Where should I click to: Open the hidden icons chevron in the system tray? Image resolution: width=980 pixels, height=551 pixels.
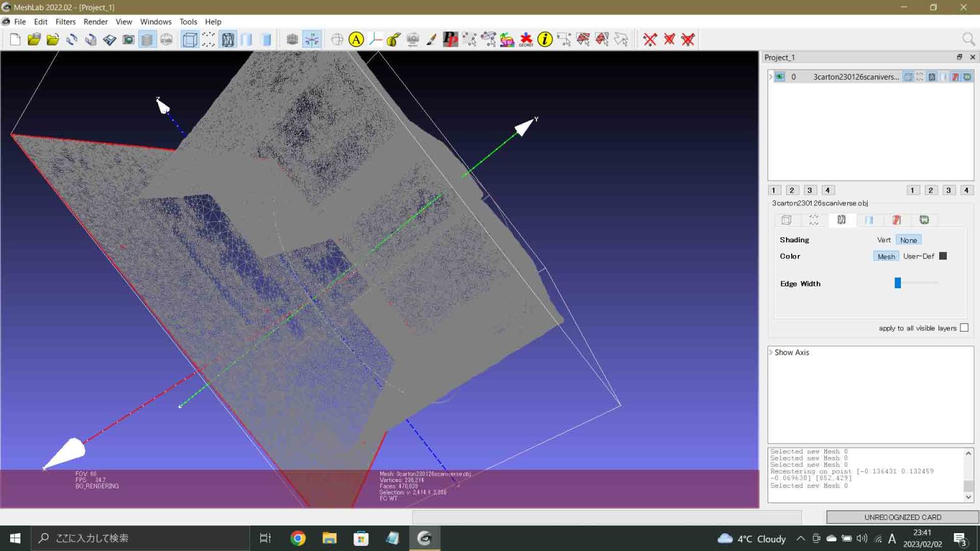pyautogui.click(x=800, y=538)
